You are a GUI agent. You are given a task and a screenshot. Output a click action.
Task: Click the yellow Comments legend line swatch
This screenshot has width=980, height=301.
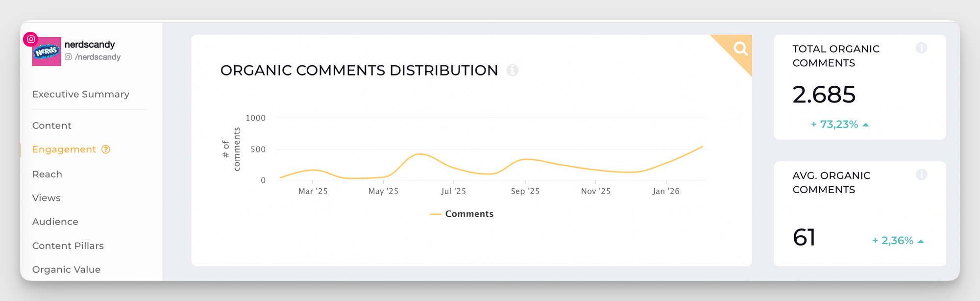[436, 214]
